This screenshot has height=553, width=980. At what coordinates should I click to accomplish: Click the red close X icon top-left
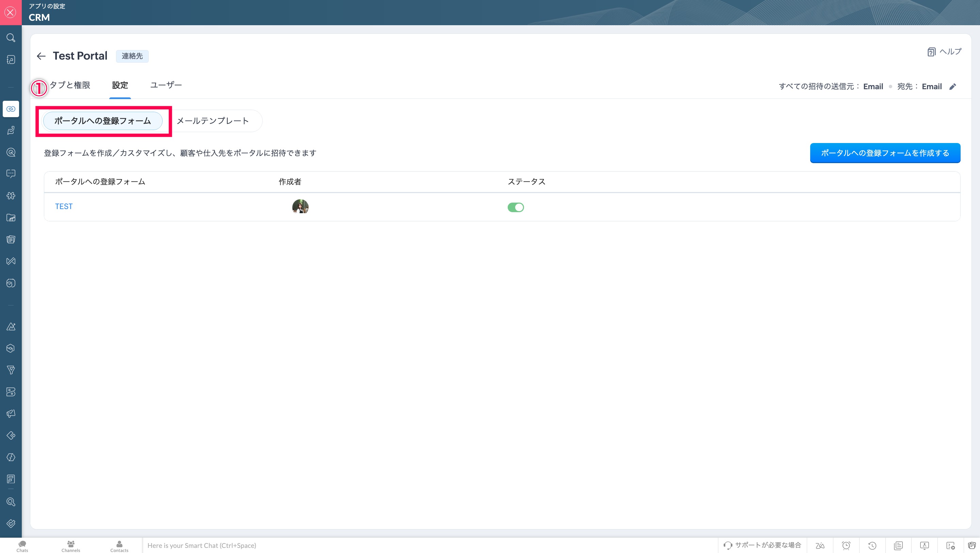[11, 13]
